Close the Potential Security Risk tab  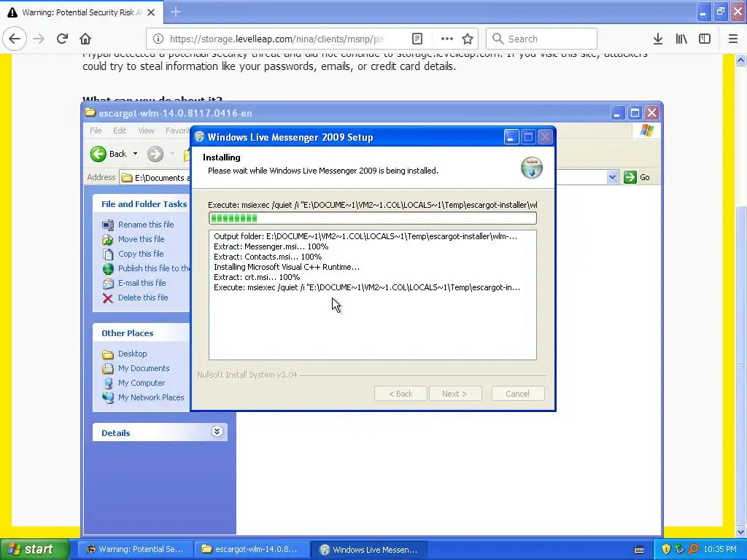click(x=151, y=12)
